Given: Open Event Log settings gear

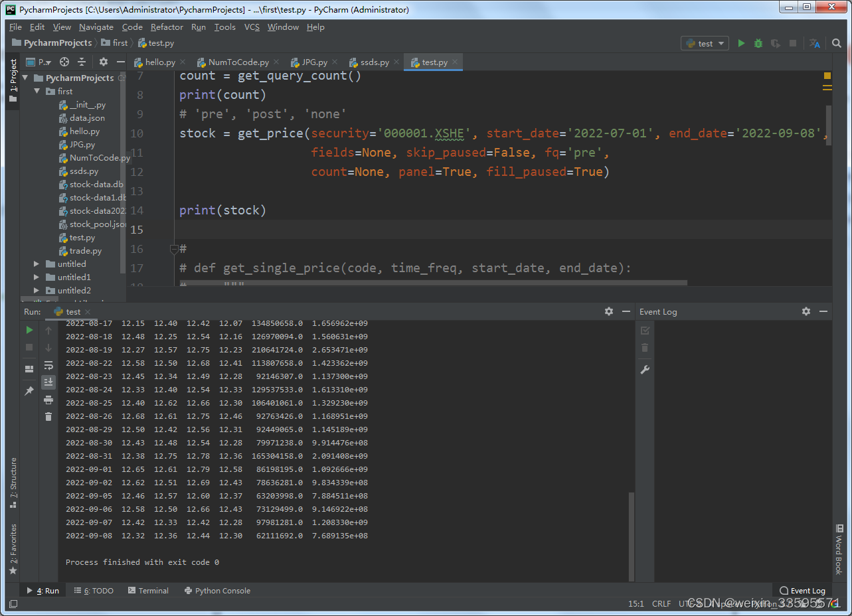Looking at the screenshot, I should (806, 311).
